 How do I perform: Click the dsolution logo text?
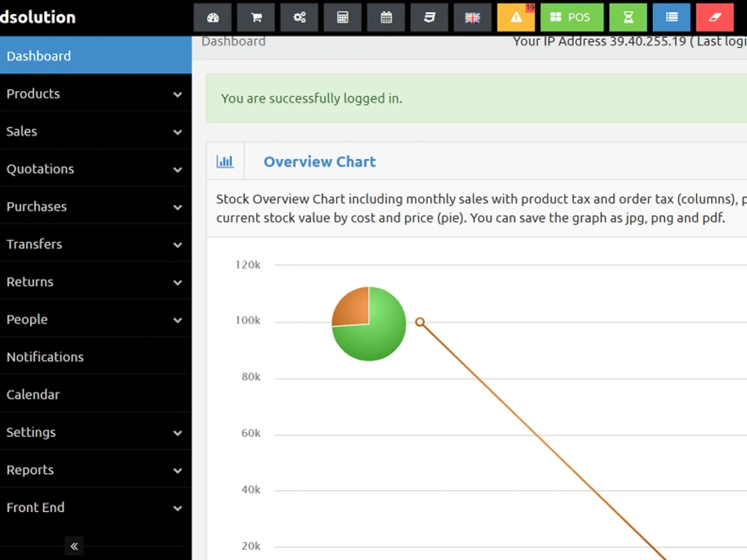(37, 17)
